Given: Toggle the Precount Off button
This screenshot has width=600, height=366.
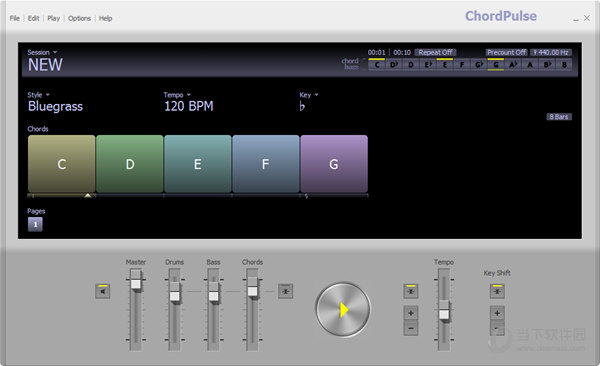Looking at the screenshot, I should [x=507, y=52].
